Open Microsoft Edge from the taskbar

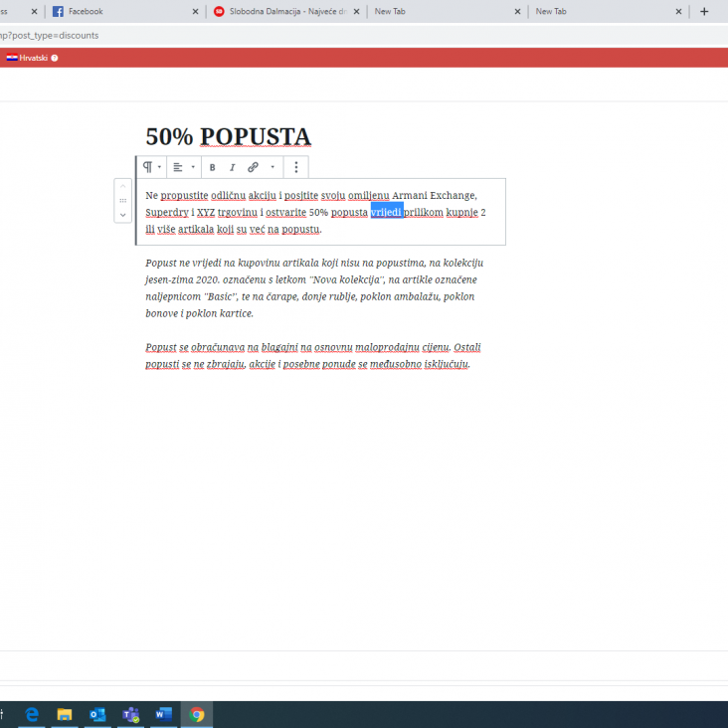point(32,714)
